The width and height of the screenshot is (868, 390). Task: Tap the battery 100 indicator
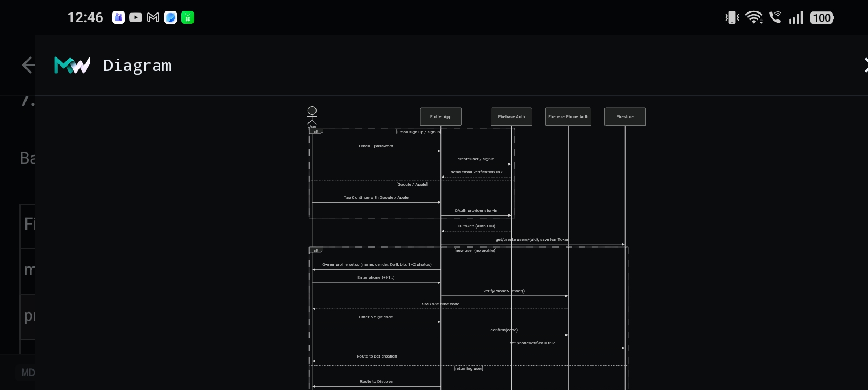coord(822,18)
